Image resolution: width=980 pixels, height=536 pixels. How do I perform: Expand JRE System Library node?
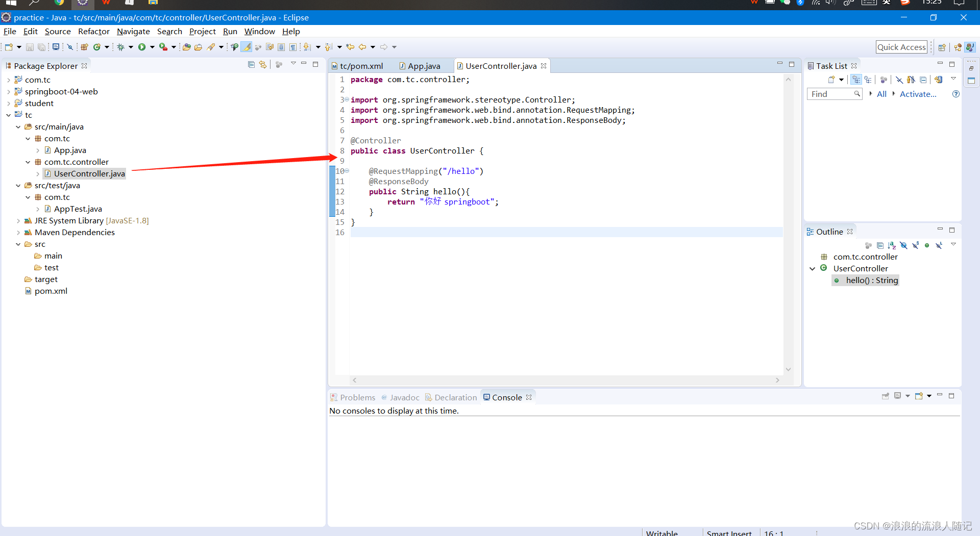pos(18,221)
